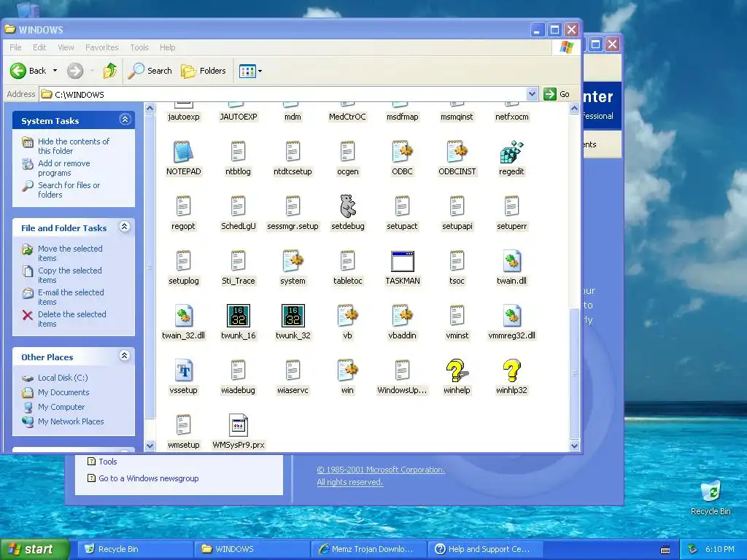This screenshot has width=747, height=560.
Task: Open the File menu
Action: (x=16, y=47)
